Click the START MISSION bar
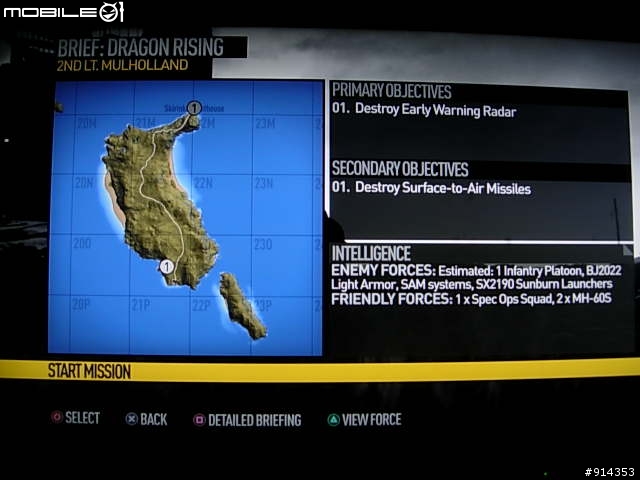The image size is (640, 480). point(320,371)
